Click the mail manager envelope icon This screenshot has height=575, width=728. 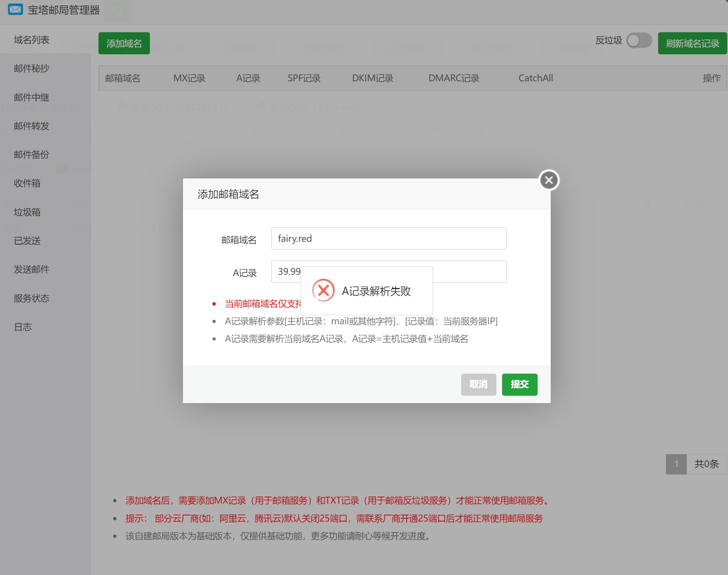[x=16, y=9]
